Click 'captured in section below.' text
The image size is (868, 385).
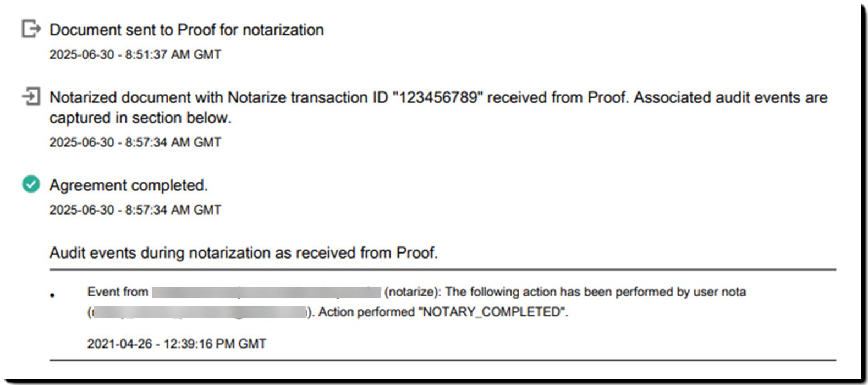[x=140, y=118]
